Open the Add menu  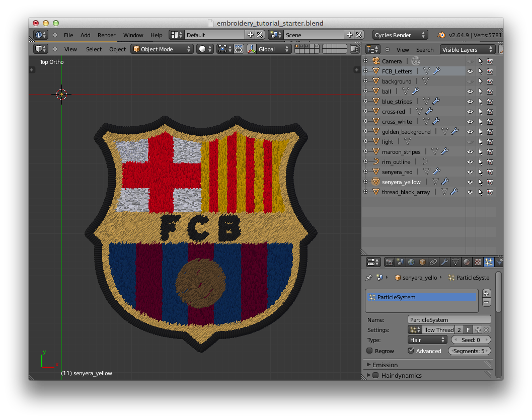tap(86, 35)
